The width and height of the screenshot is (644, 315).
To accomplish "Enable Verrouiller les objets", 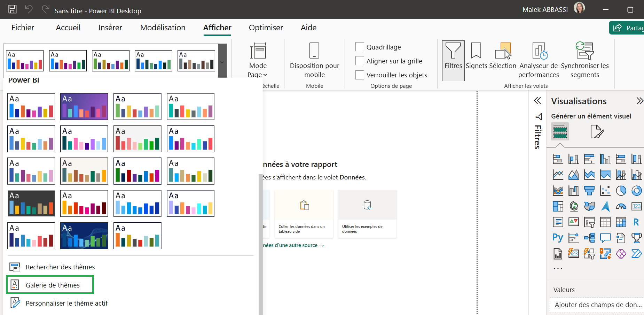I will (360, 75).
